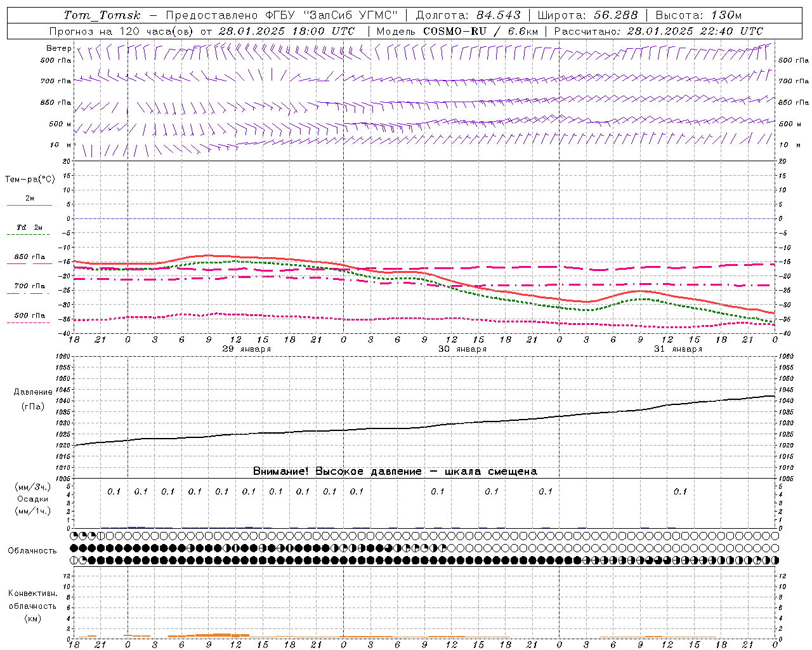Image resolution: width=812 pixels, height=650 pixels.
Task: Click the "(мм/1ч.)" unit label
Action: coord(33,511)
